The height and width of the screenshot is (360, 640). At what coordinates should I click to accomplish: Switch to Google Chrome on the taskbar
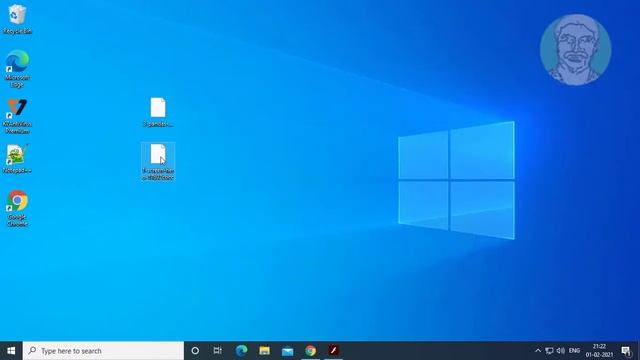tap(311, 351)
